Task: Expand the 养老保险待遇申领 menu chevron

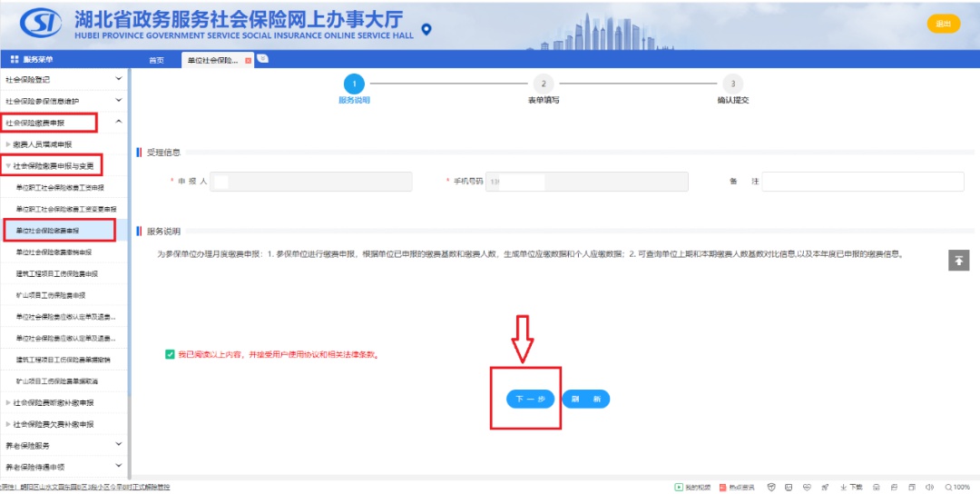Action: [119, 466]
